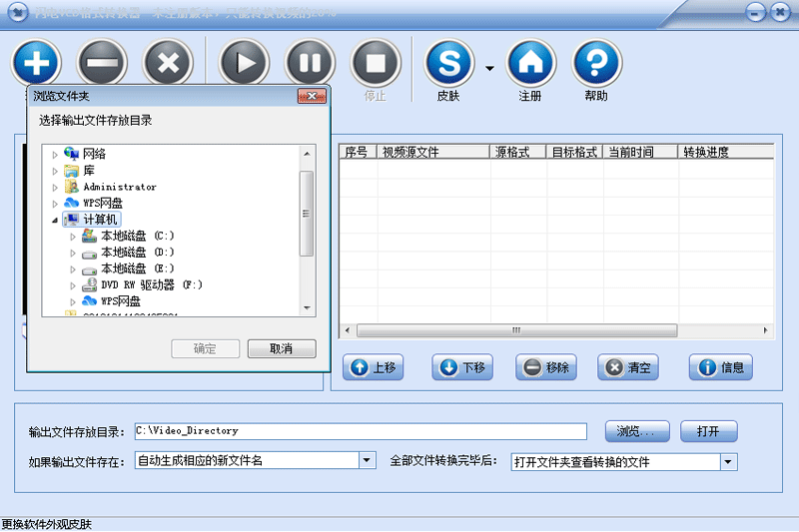Click the 清空 clear button

tap(628, 367)
